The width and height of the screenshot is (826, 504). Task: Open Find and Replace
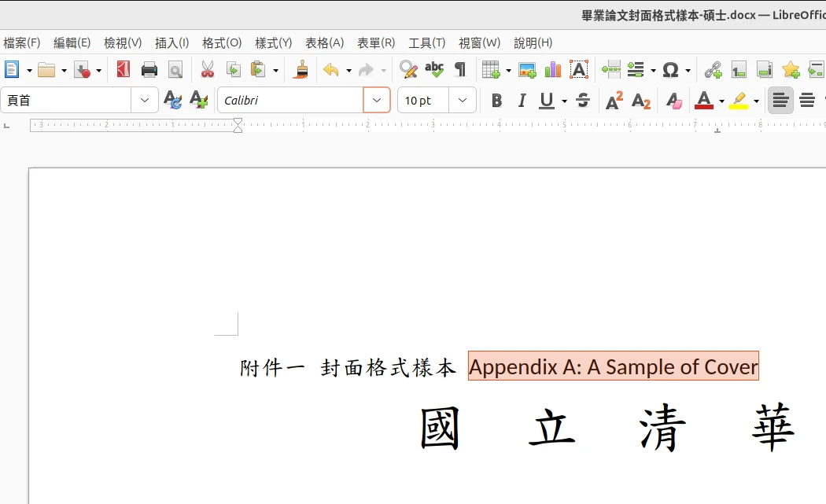(x=408, y=69)
